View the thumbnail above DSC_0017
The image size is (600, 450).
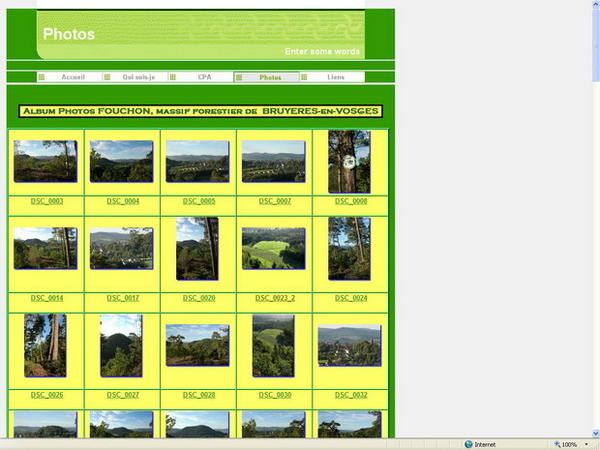(122, 248)
